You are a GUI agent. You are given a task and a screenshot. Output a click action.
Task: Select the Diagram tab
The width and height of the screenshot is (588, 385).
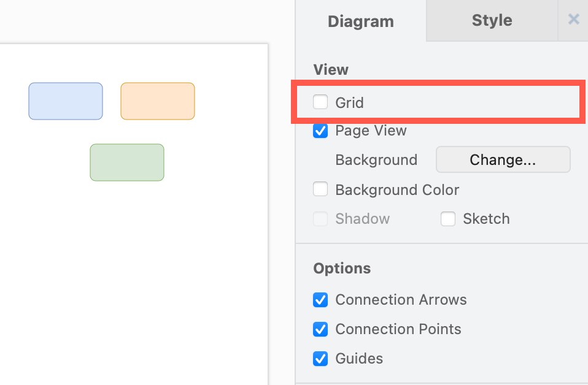360,21
